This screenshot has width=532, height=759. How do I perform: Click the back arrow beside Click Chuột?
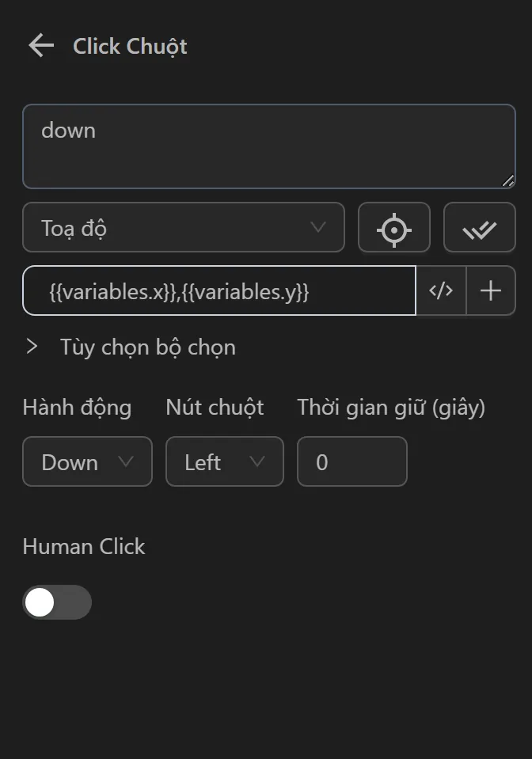(40, 45)
